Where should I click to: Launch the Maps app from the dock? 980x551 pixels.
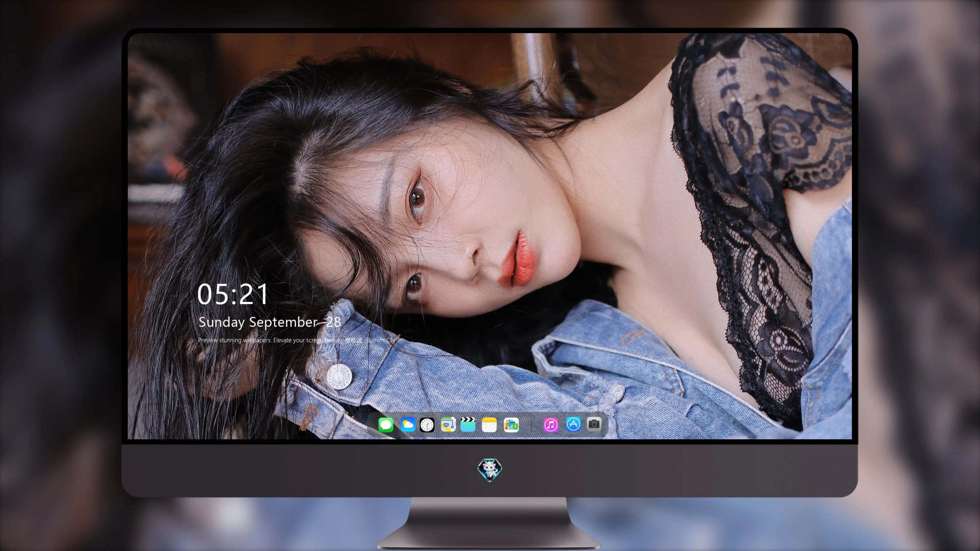click(448, 424)
